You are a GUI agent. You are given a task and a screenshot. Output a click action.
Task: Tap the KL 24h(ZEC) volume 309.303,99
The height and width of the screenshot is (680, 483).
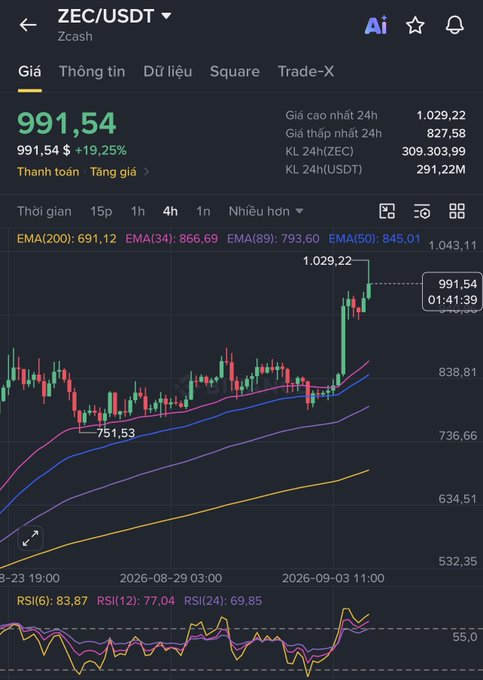pyautogui.click(x=434, y=151)
